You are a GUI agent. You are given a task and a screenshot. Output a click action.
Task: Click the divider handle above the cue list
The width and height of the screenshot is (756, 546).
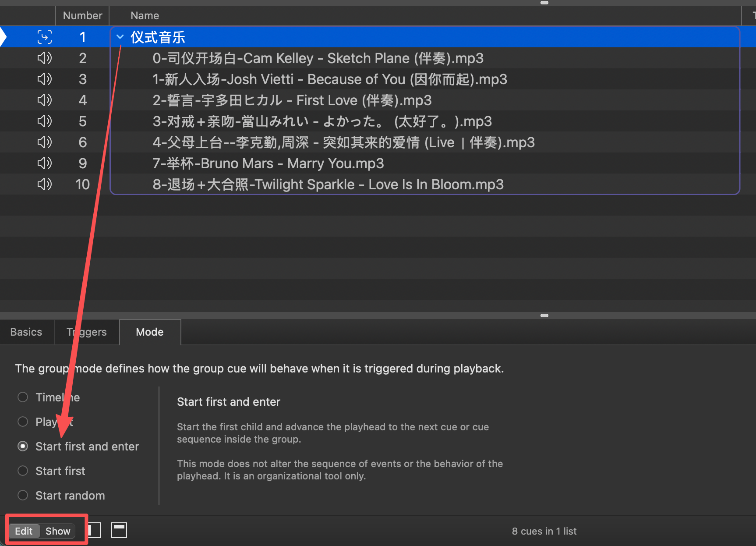coord(544,3)
